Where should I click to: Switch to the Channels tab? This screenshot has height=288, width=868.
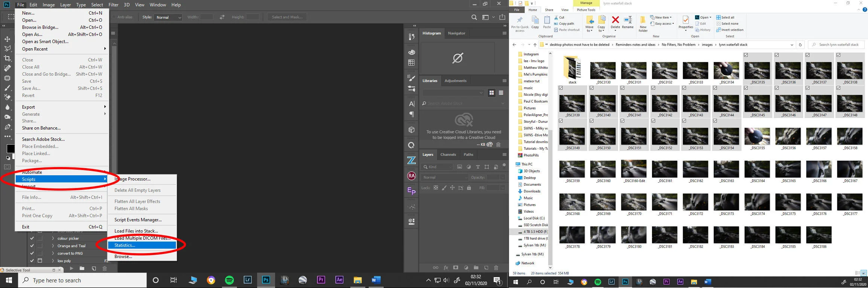448,154
